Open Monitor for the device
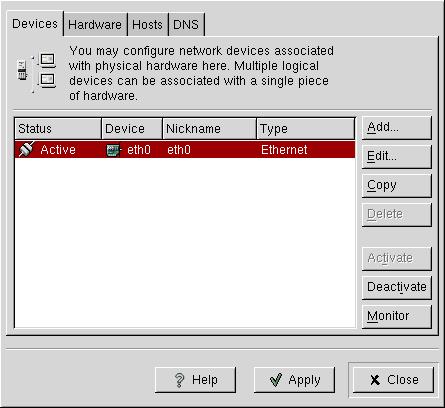The height and width of the screenshot is (408, 445). click(397, 316)
